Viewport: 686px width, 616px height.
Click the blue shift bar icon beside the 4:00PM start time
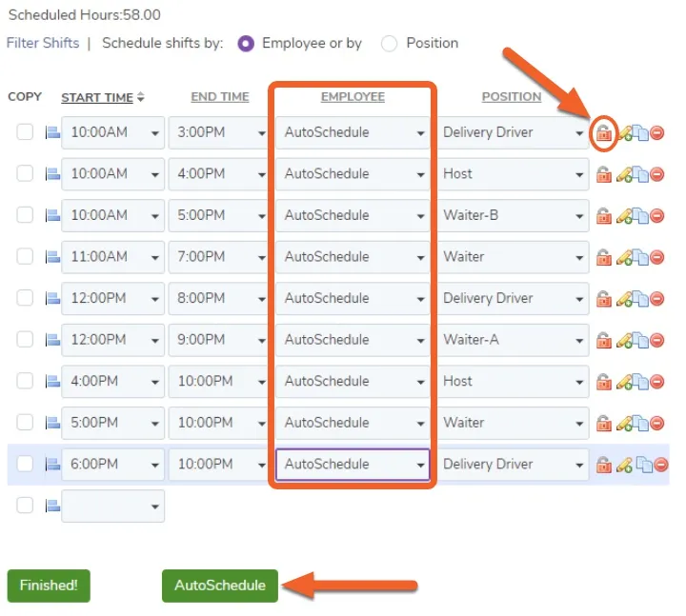tap(52, 382)
